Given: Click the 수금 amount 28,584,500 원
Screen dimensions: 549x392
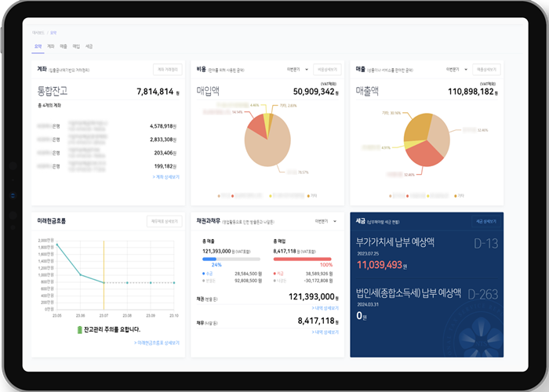Looking at the screenshot, I should [x=249, y=274].
